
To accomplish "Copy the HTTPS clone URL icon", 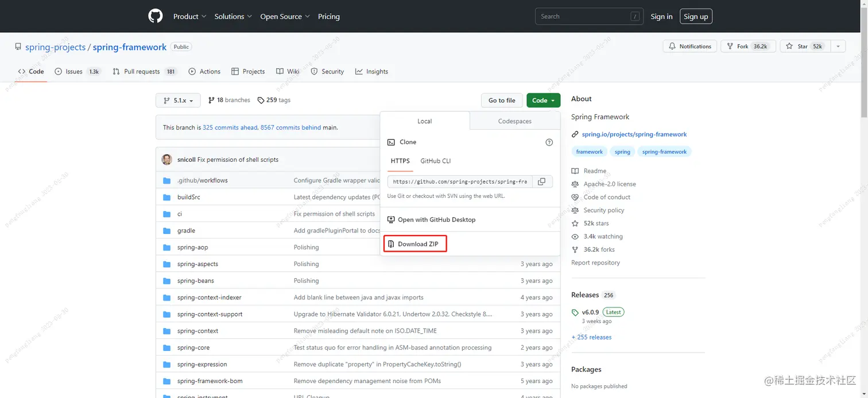I will coord(541,181).
